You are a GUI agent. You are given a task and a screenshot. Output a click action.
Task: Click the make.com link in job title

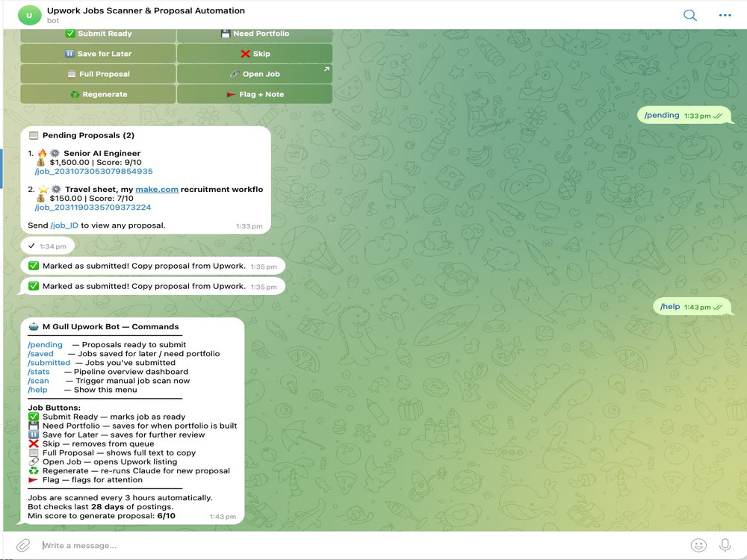[157, 190]
